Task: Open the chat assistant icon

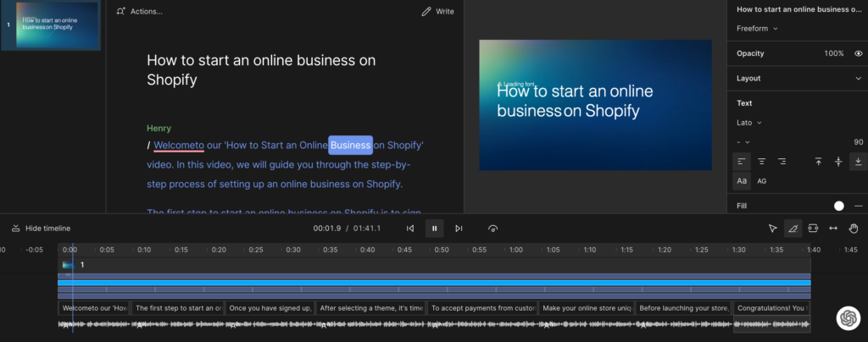Action: tap(846, 317)
